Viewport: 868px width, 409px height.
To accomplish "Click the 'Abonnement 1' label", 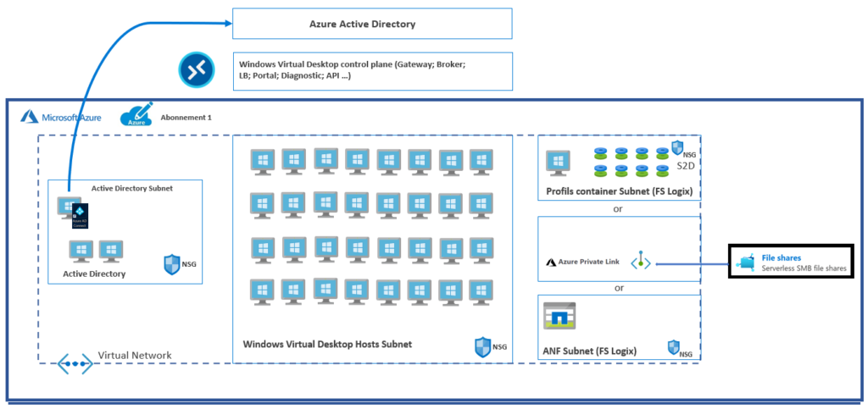I will click(186, 118).
